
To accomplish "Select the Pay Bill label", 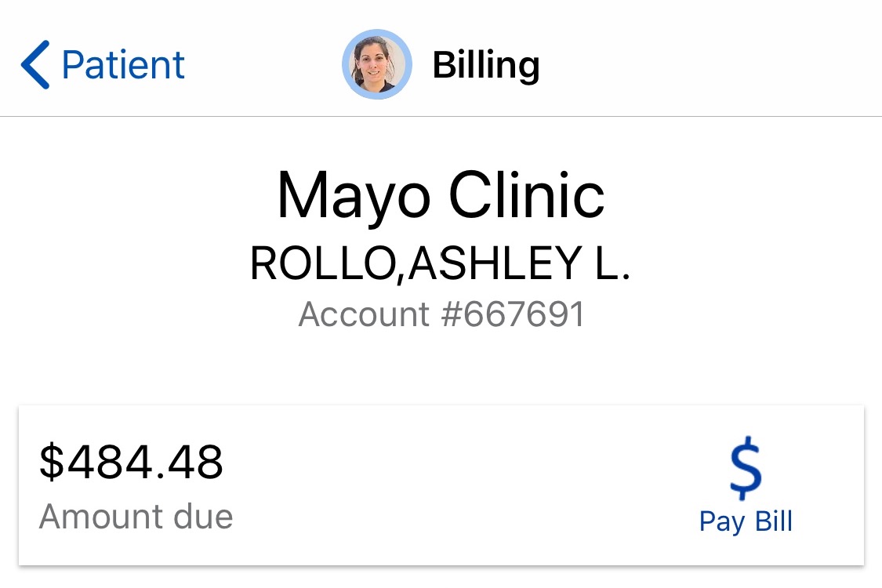I will tap(746, 521).
